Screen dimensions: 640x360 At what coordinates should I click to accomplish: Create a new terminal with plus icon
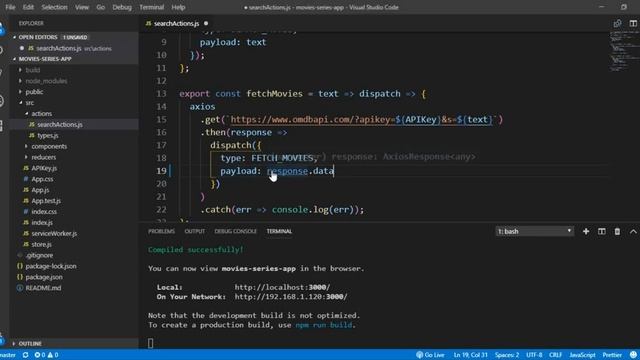click(x=586, y=231)
